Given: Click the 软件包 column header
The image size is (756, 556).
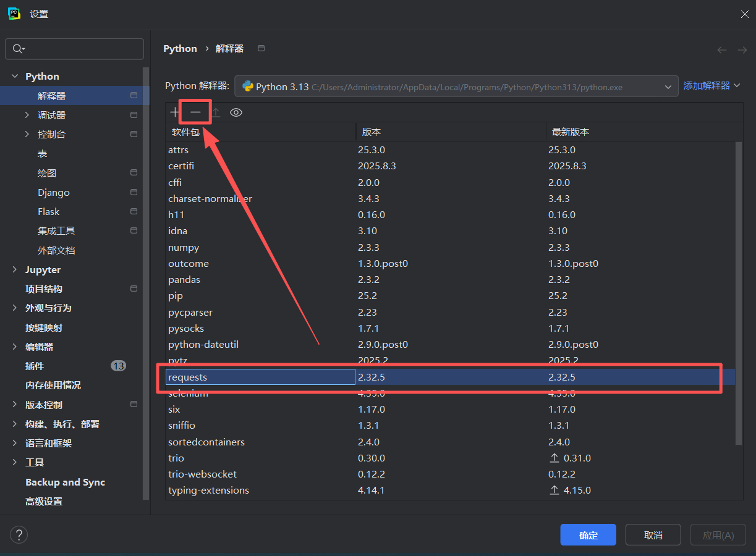Looking at the screenshot, I should coord(260,132).
